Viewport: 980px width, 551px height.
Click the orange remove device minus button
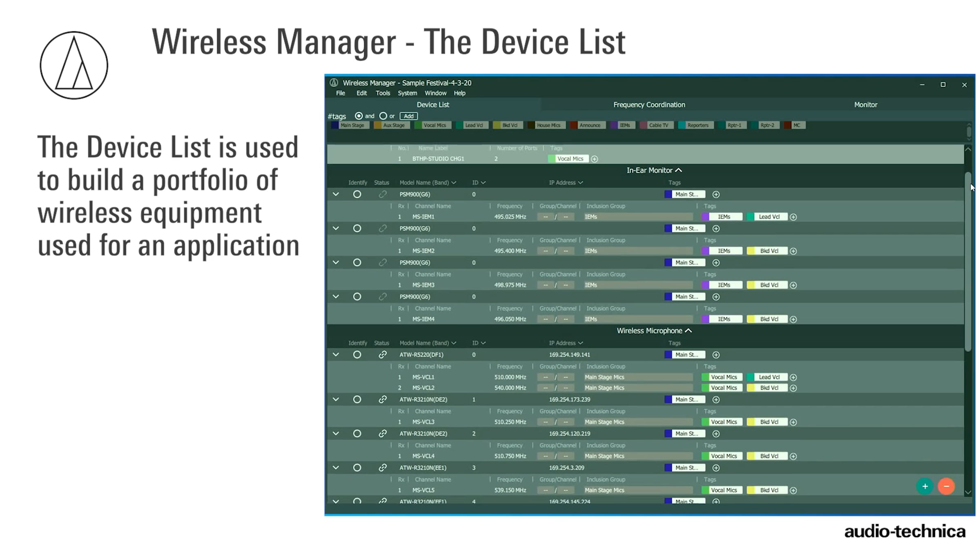pos(946,486)
